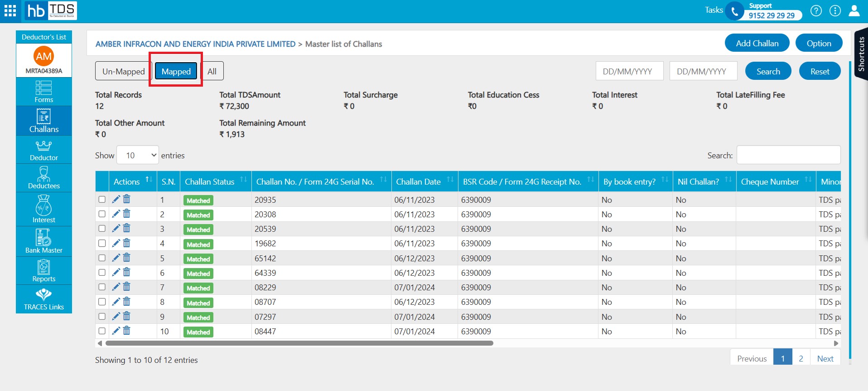Focus the first DD/MM/YYYY date field

(x=629, y=71)
